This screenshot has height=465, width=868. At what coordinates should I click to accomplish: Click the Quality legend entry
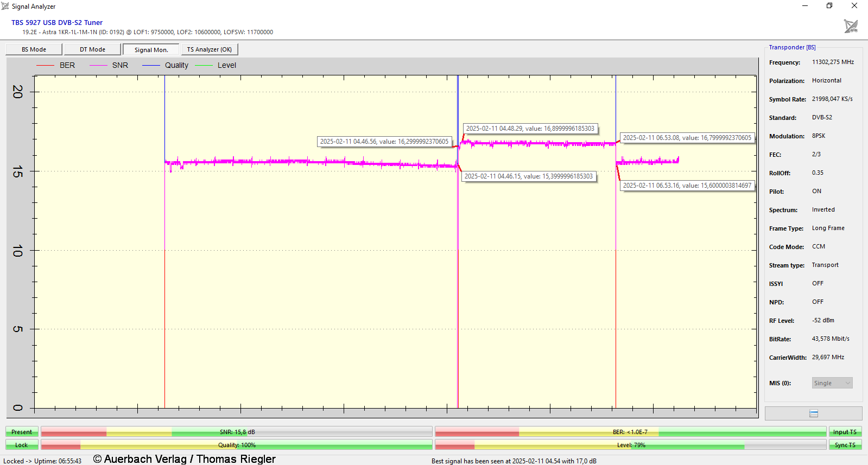pyautogui.click(x=165, y=65)
